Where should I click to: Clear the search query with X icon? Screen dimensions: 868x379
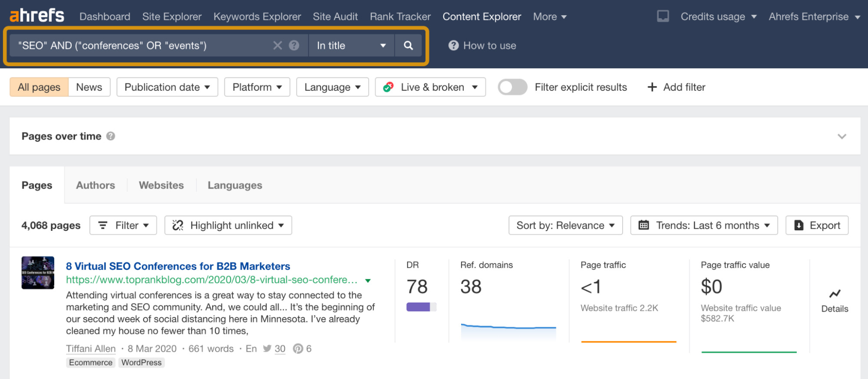(x=277, y=46)
